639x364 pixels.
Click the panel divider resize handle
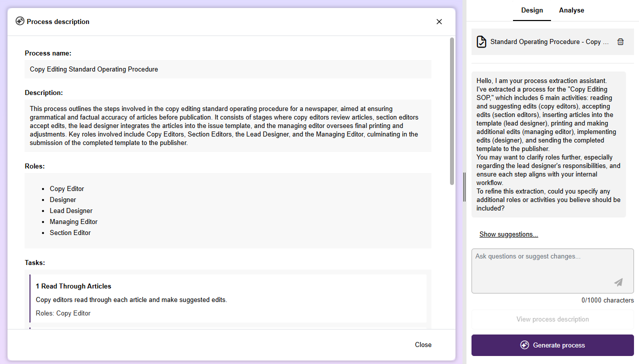[464, 187]
